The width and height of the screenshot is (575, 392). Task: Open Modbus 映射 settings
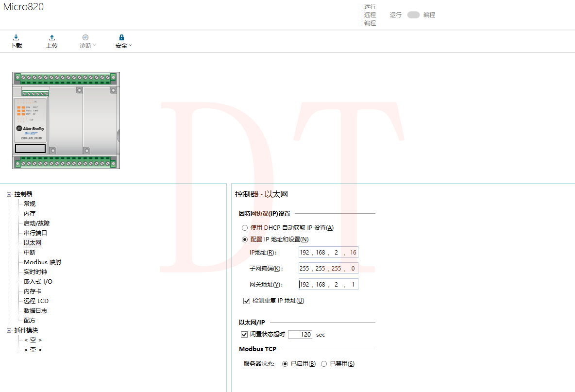43,262
